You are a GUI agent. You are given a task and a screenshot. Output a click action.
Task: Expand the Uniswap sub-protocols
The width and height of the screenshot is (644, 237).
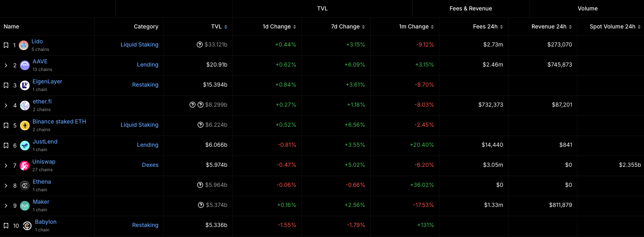(x=6, y=166)
